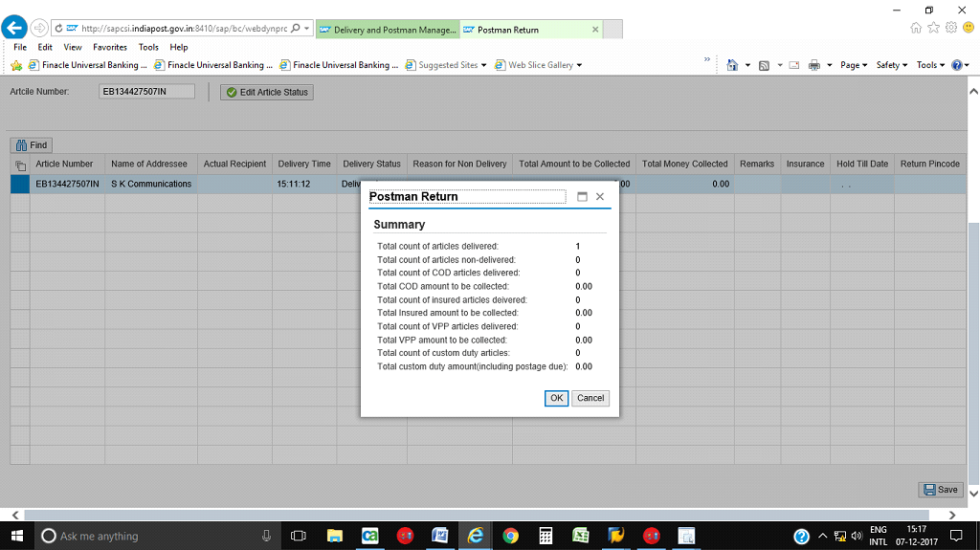The width and height of the screenshot is (980, 550).
Task: Click OK in the Postman Return summary
Action: 556,398
